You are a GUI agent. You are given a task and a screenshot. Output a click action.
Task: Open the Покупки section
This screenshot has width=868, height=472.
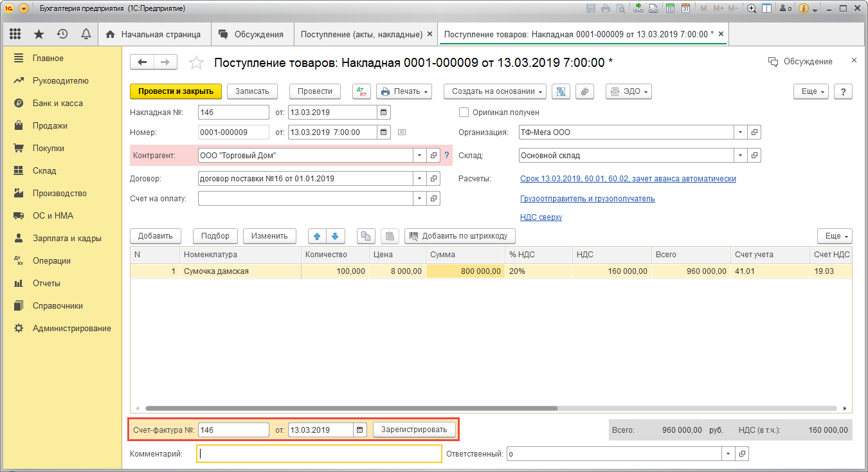(x=49, y=149)
